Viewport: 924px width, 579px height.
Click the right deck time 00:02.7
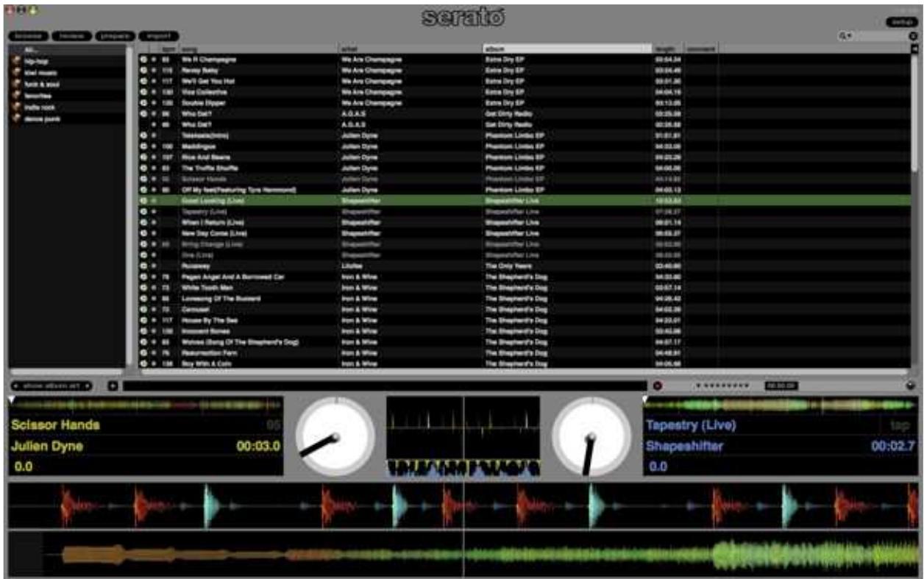[893, 447]
